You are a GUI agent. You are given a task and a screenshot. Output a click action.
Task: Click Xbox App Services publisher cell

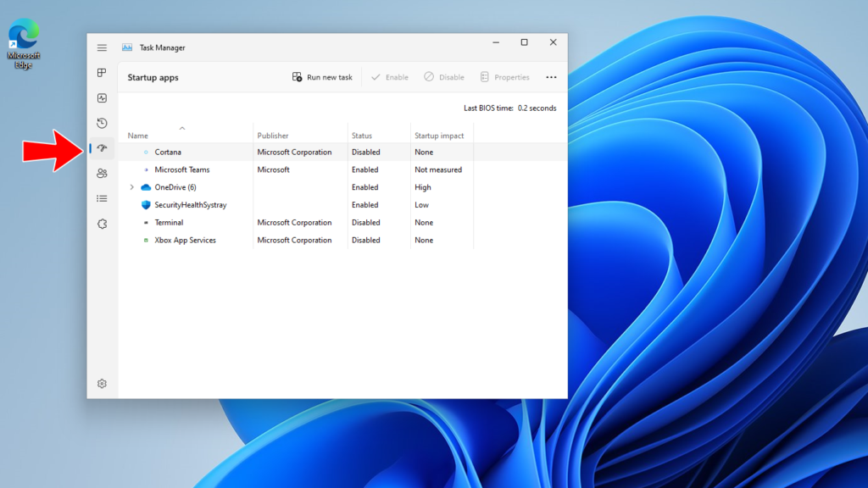pos(294,240)
